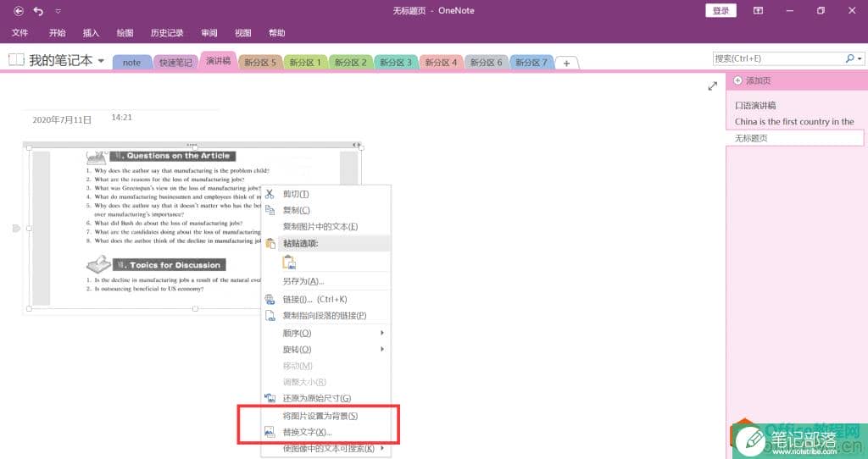Viewport: 868px width, 459px height.
Task: Open the China is the first country page
Action: point(795,121)
